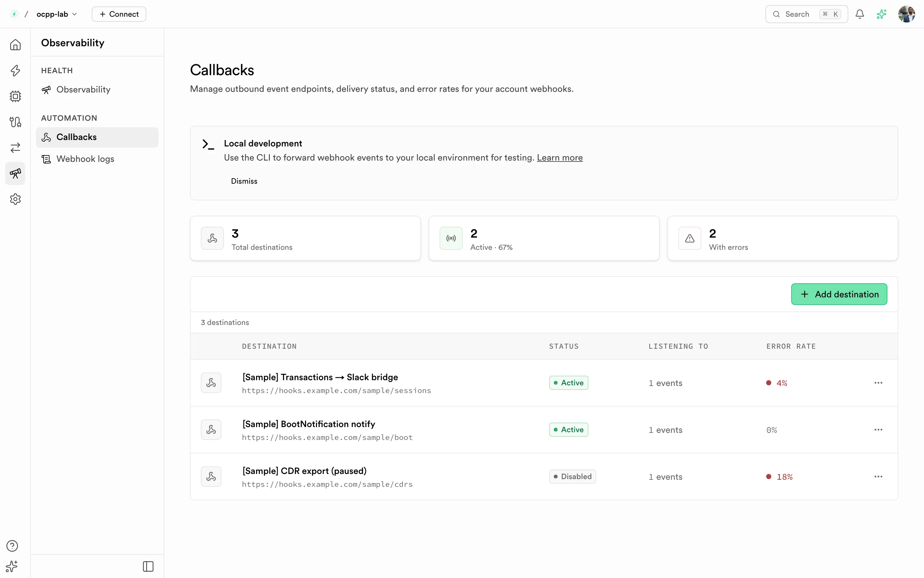Click the charging connector sidebar icon
This screenshot has width=924, height=578.
[x=15, y=122]
